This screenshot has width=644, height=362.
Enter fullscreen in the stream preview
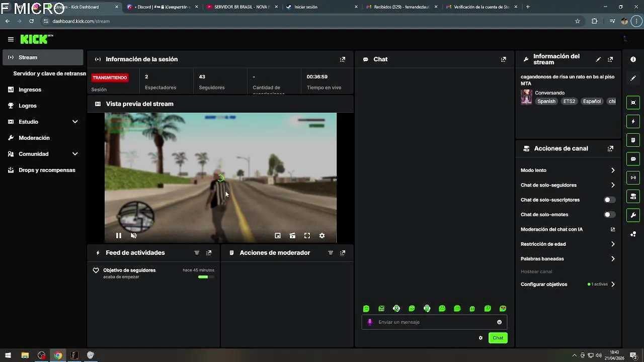307,235
